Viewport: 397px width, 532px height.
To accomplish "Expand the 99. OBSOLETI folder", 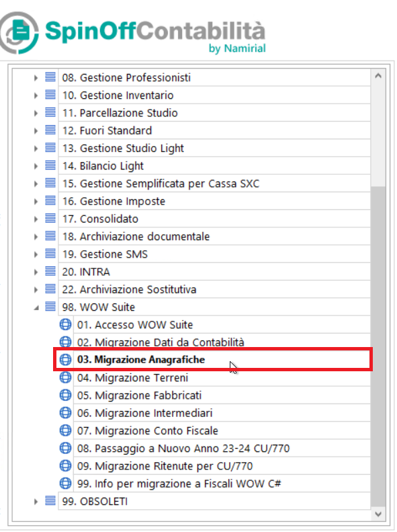I will click(36, 501).
